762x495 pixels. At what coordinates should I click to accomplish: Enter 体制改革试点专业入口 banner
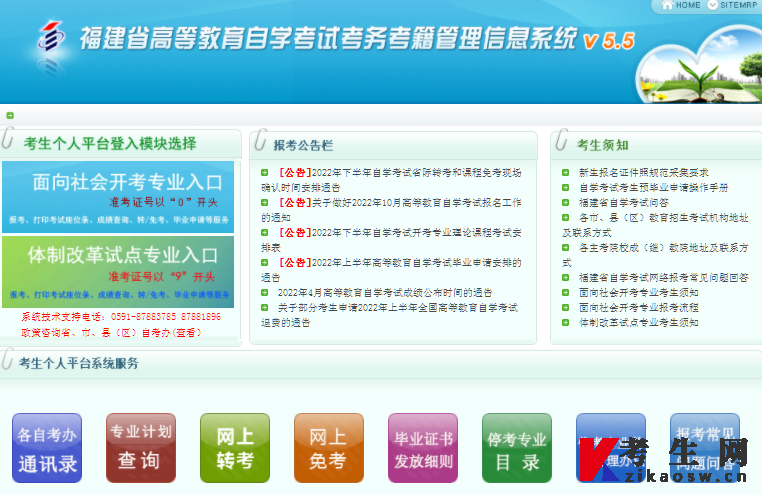[x=118, y=272]
